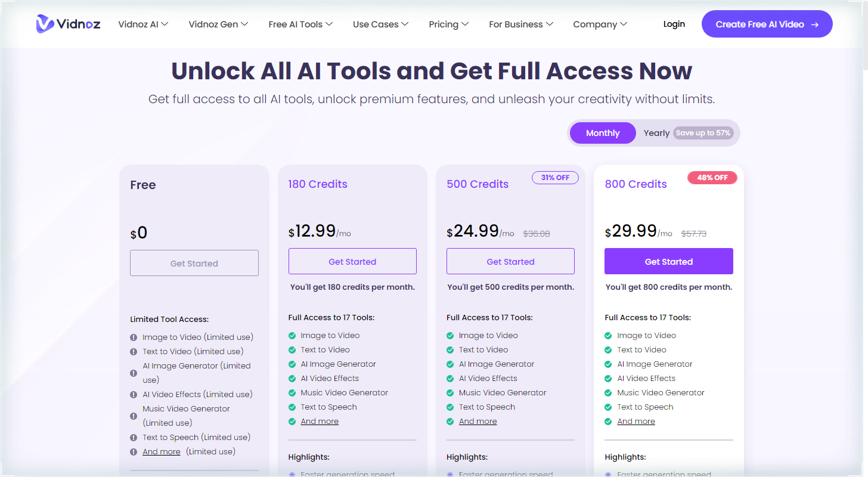Click checkmark beside AI Video Effects in 500 Credits
The width and height of the screenshot is (868, 477).
click(x=450, y=379)
